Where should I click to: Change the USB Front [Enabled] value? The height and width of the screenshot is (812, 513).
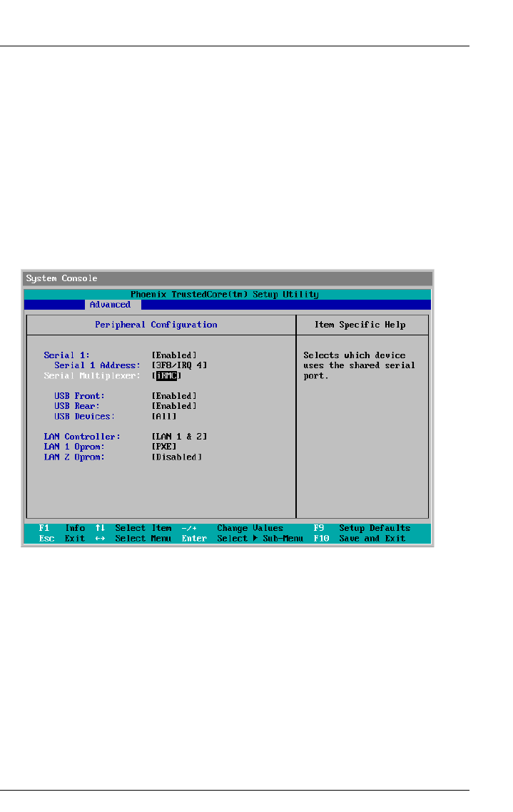click(174, 395)
